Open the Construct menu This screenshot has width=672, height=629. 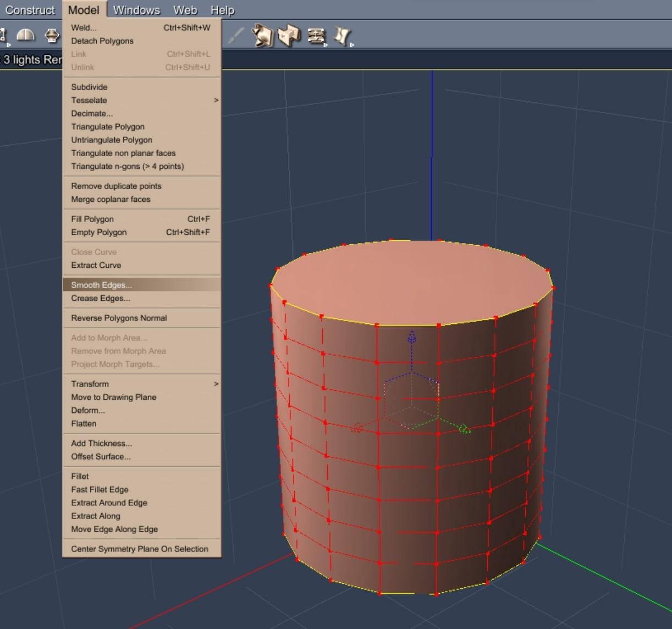[30, 10]
